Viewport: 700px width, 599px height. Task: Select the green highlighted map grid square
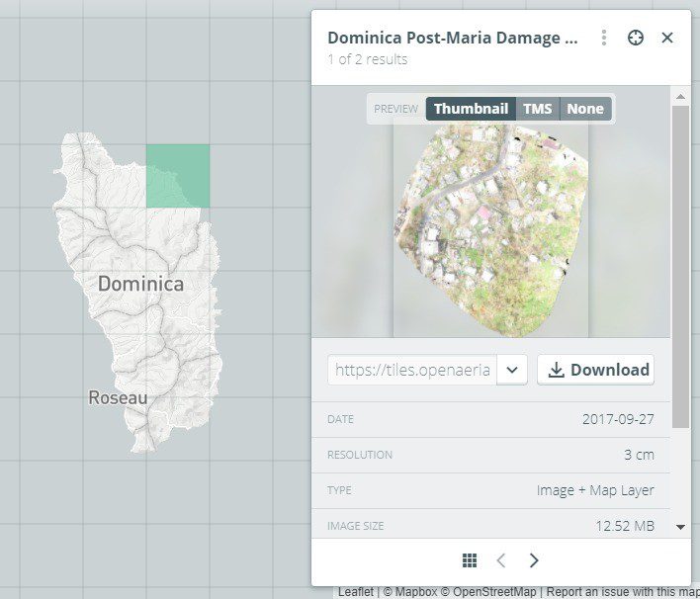tap(178, 176)
